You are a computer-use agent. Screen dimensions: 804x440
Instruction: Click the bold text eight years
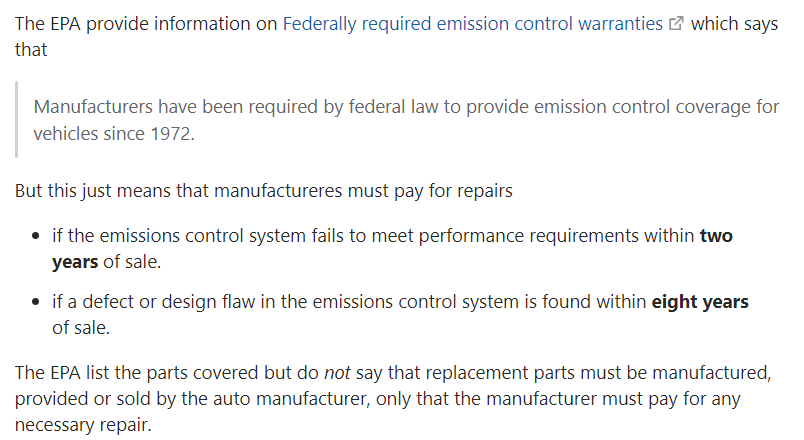tap(700, 302)
